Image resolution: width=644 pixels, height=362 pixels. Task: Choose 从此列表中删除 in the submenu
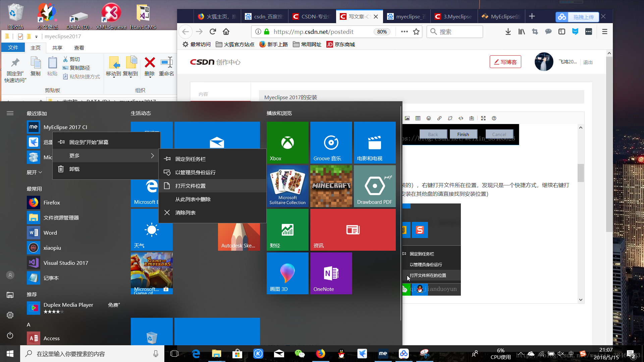[212, 199]
